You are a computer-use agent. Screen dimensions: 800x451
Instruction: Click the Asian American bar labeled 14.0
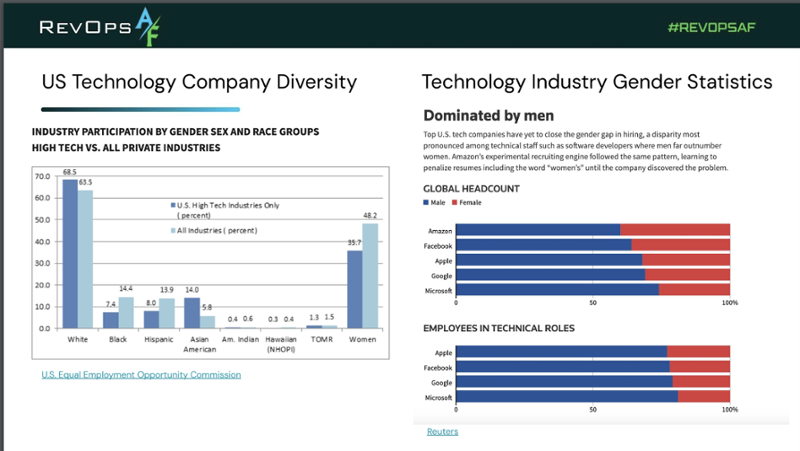point(192,313)
